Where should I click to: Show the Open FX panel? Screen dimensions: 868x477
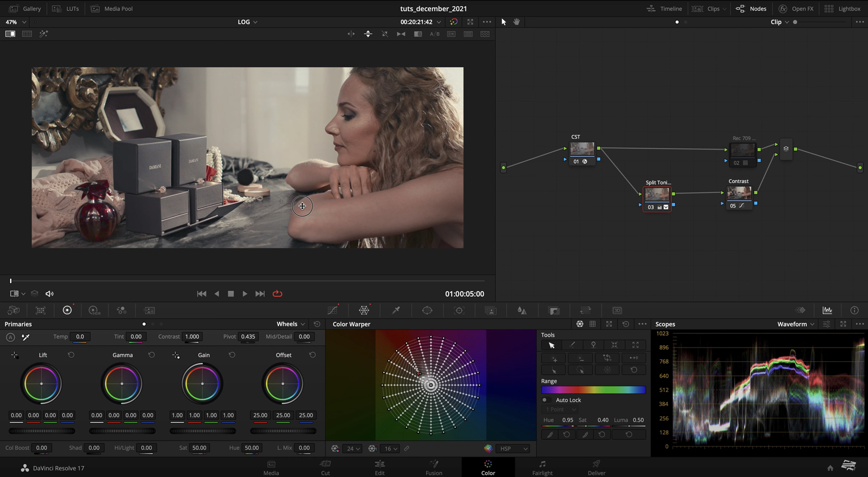(x=796, y=8)
